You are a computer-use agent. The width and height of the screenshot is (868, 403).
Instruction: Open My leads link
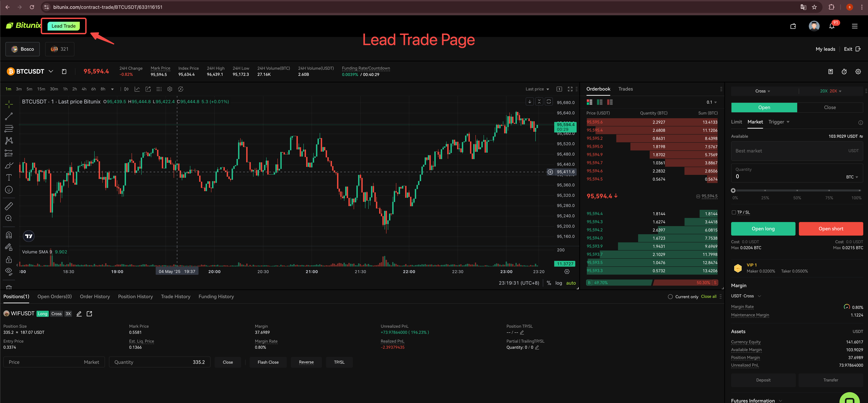point(825,49)
